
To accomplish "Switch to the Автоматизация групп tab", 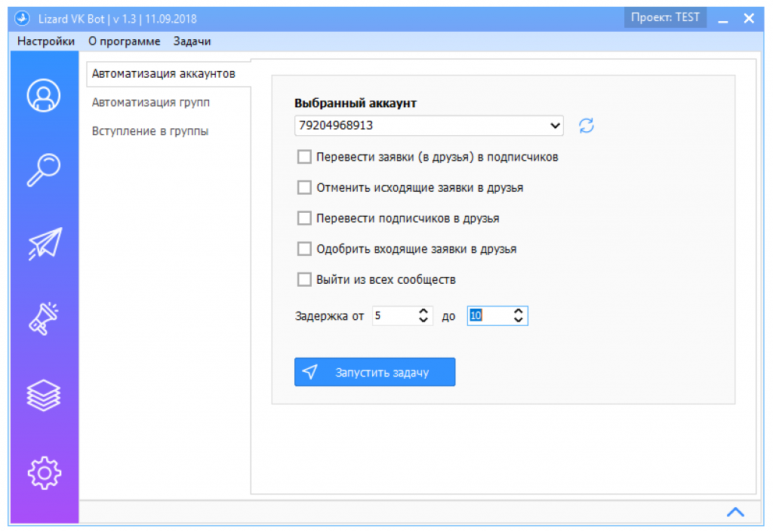I will pos(151,103).
